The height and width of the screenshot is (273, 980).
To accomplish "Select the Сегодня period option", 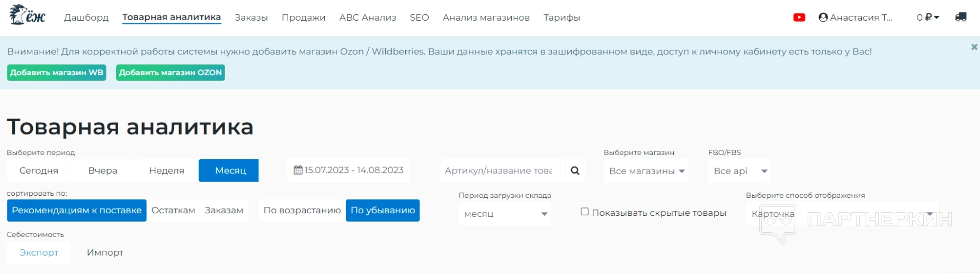I will tap(39, 171).
